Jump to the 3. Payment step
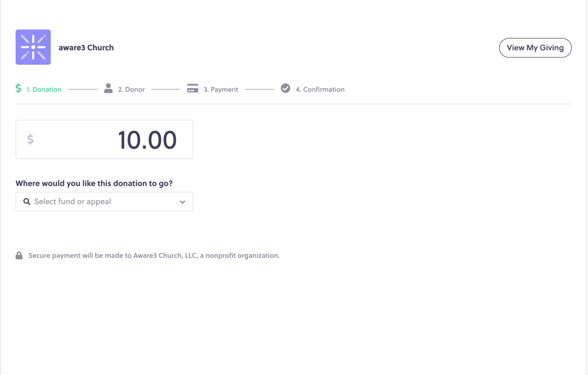This screenshot has height=375, width=588. pos(221,89)
